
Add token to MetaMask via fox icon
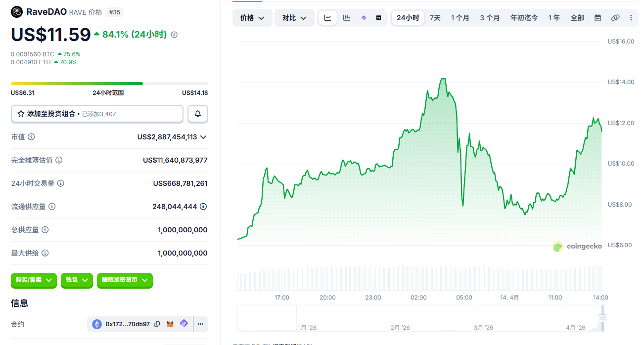point(170,324)
